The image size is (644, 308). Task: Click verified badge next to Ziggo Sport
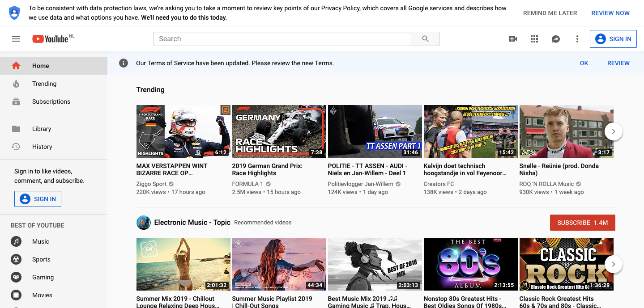[x=171, y=184]
